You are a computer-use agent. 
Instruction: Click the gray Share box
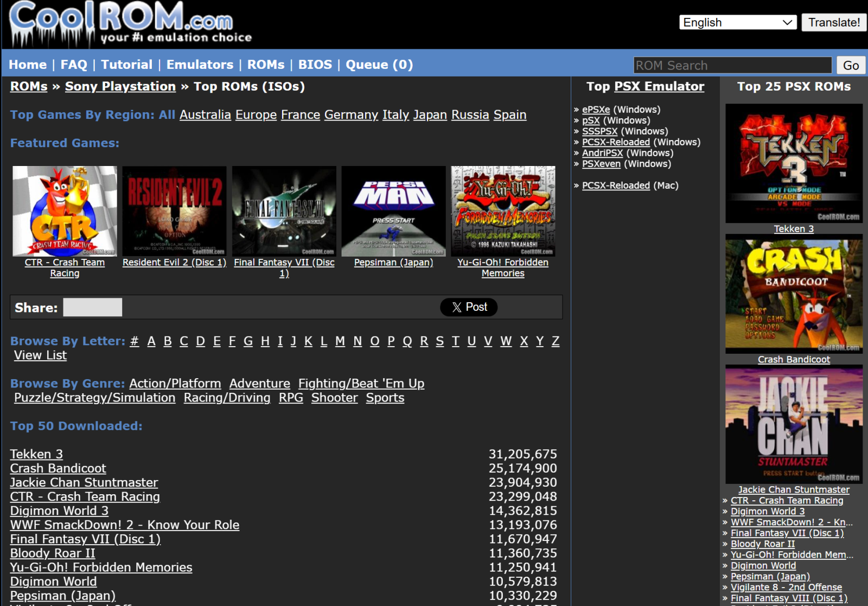click(93, 307)
